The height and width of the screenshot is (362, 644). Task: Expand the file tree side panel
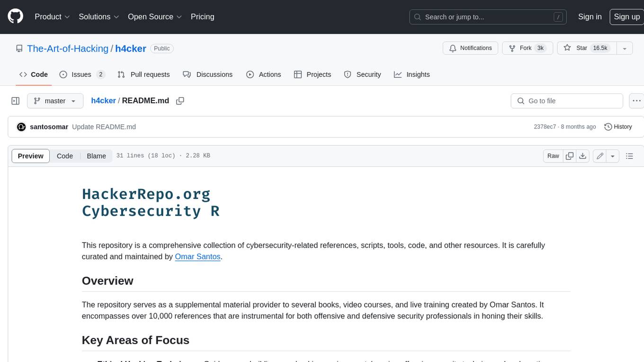tap(16, 101)
